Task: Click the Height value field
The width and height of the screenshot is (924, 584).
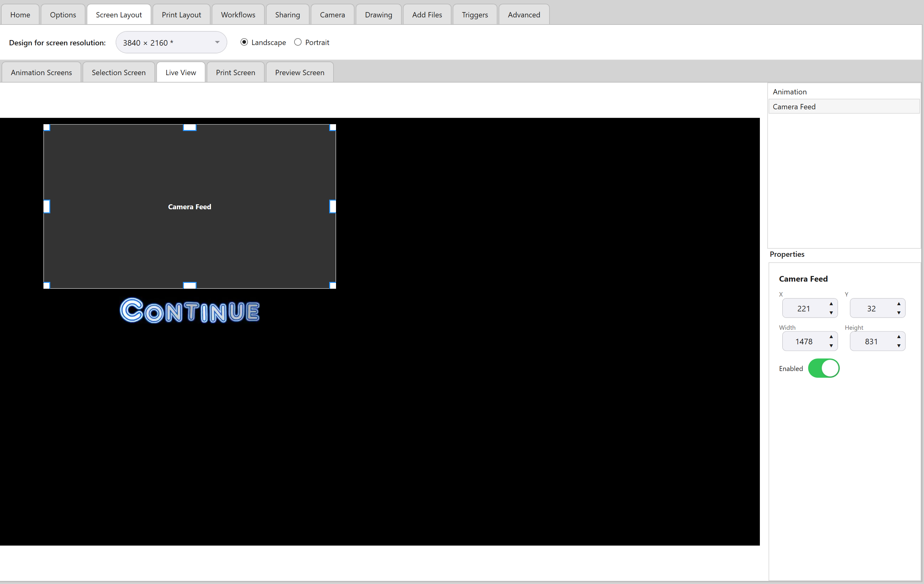Action: 872,341
